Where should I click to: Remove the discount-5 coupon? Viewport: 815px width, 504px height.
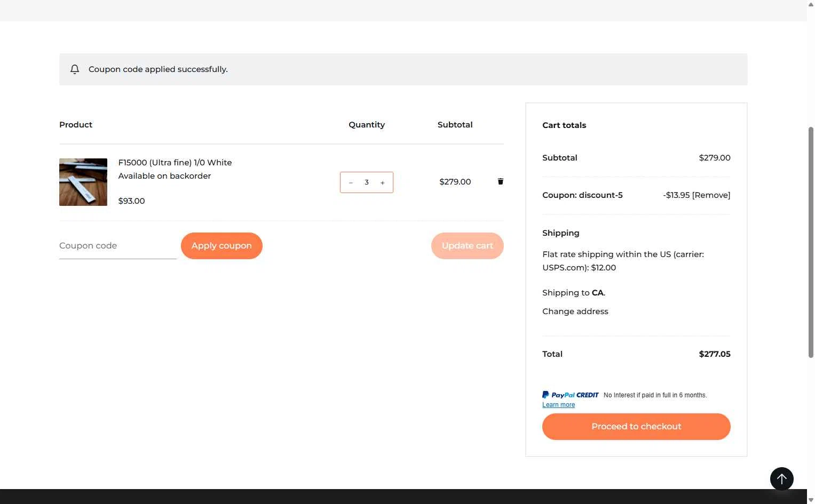click(x=711, y=195)
